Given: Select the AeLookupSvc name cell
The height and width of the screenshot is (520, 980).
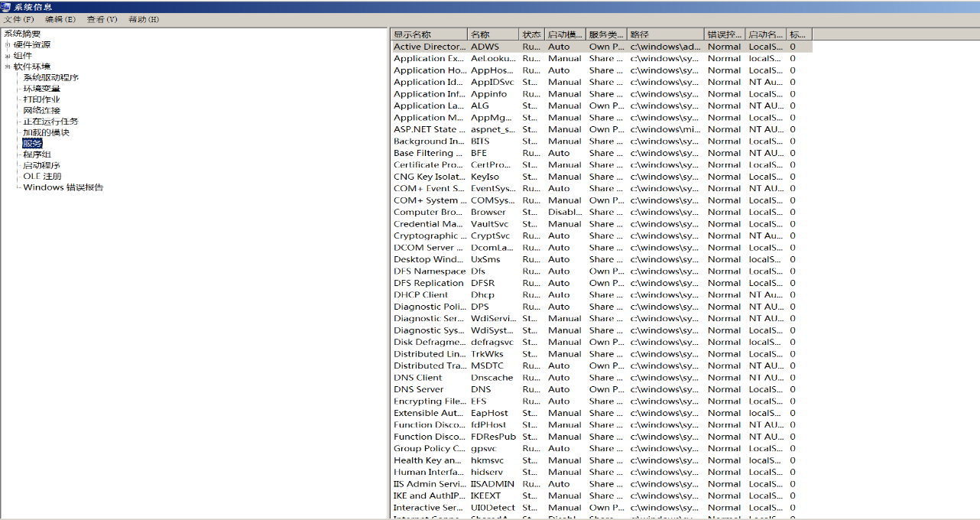Looking at the screenshot, I should click(x=493, y=59).
